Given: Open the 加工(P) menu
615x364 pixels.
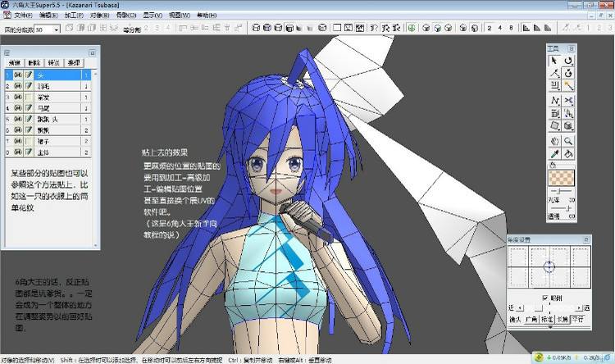Looking at the screenshot, I should tap(74, 16).
